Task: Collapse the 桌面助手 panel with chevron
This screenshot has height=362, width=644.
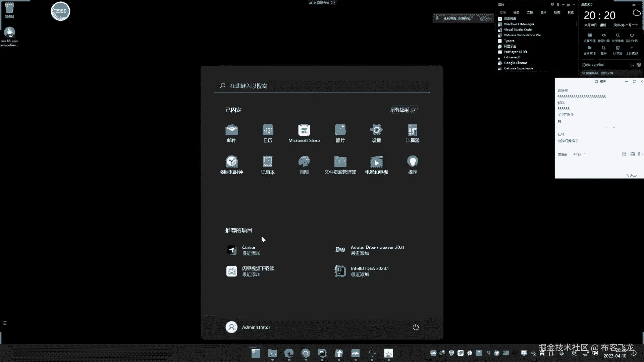Action: coord(639,5)
